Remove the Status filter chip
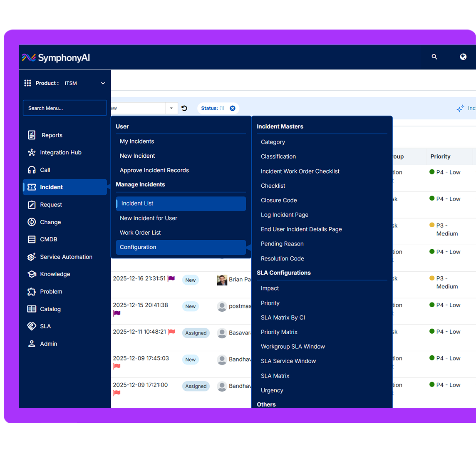Viewport: 476px width, 454px height. (233, 108)
